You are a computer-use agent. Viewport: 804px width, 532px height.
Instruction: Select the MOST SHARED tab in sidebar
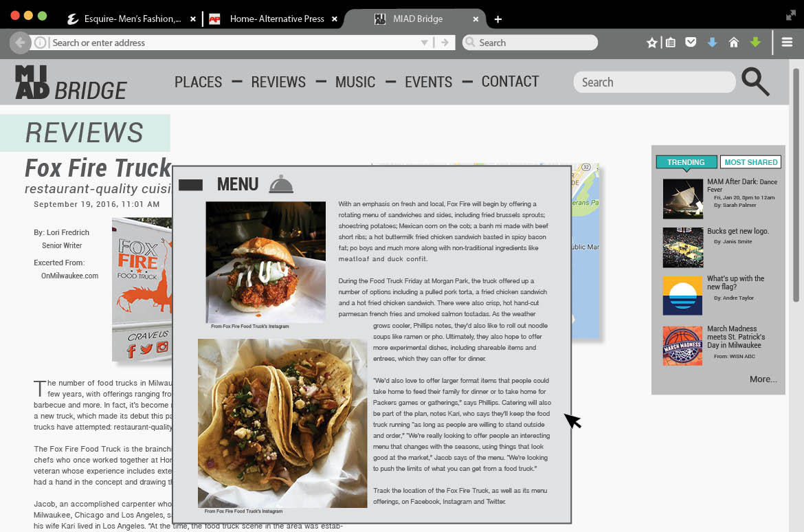[x=750, y=162]
